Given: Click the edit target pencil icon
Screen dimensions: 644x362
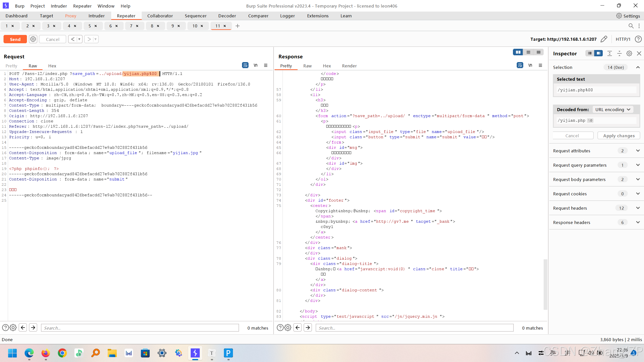Looking at the screenshot, I should (604, 39).
